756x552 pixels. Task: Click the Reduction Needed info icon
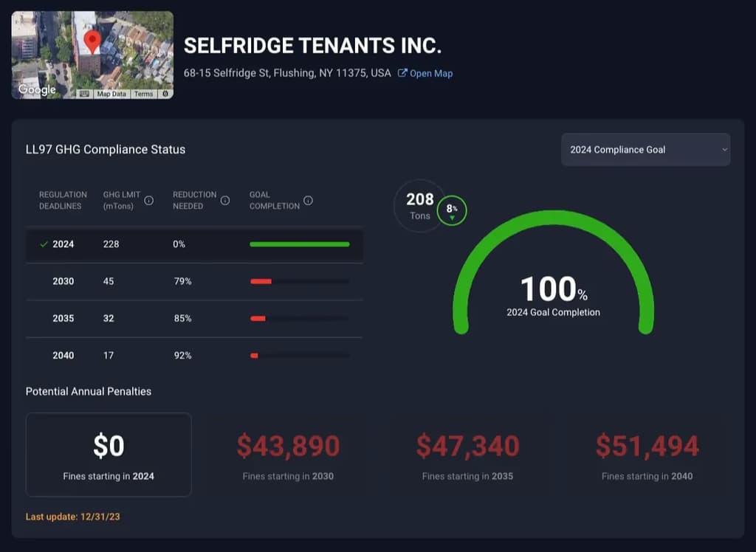[x=225, y=201]
